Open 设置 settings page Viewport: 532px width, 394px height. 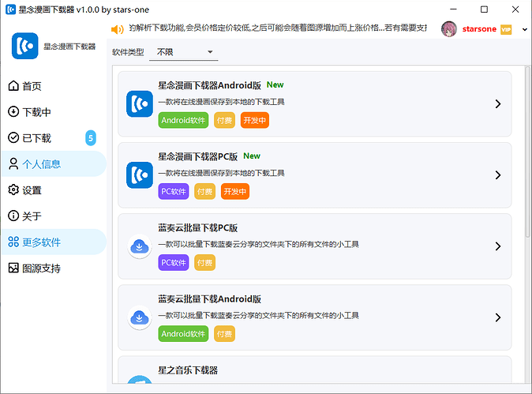click(x=54, y=190)
